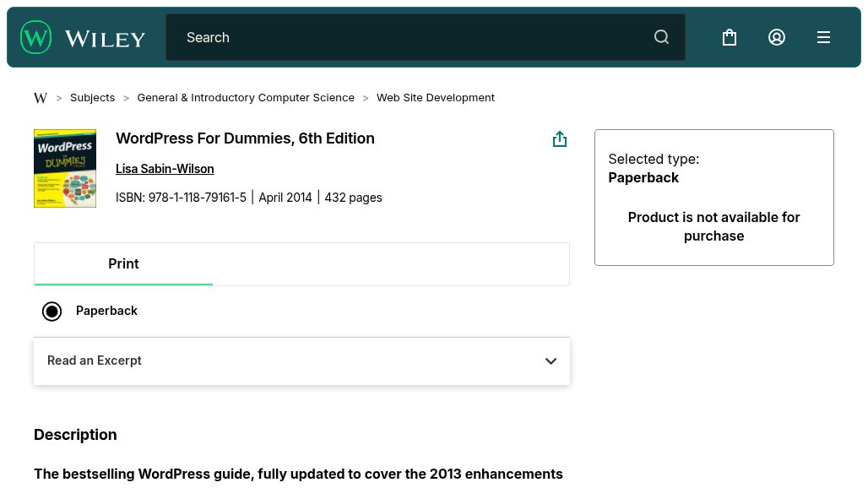The height and width of the screenshot is (488, 868).
Task: Navigate to Web Site Development breadcrumb
Action: 435,98
